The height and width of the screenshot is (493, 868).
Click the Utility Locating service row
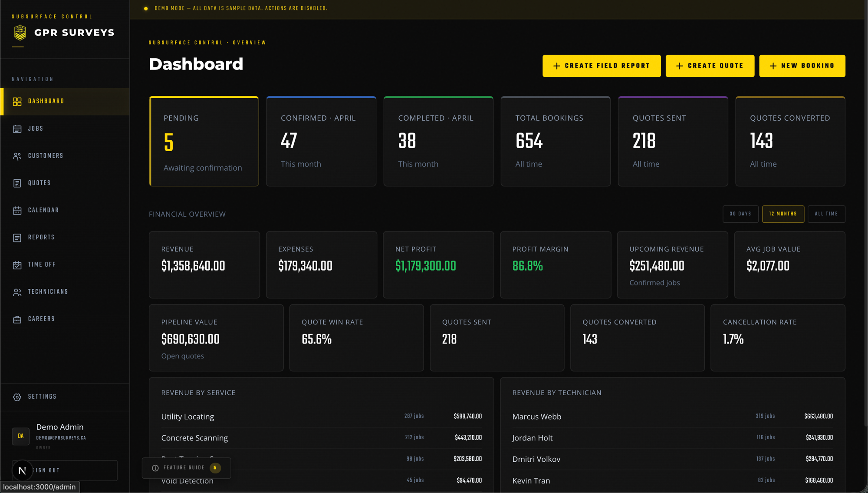tap(321, 417)
